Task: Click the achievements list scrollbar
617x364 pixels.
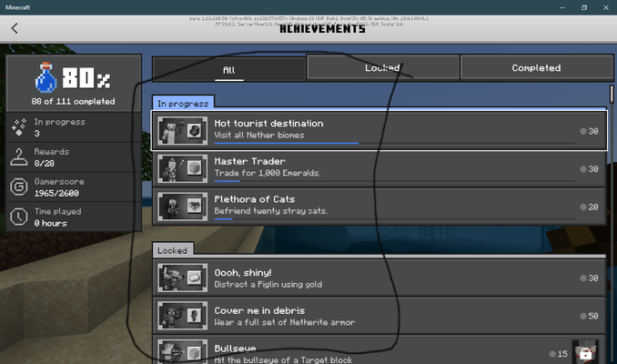Action: (612, 94)
